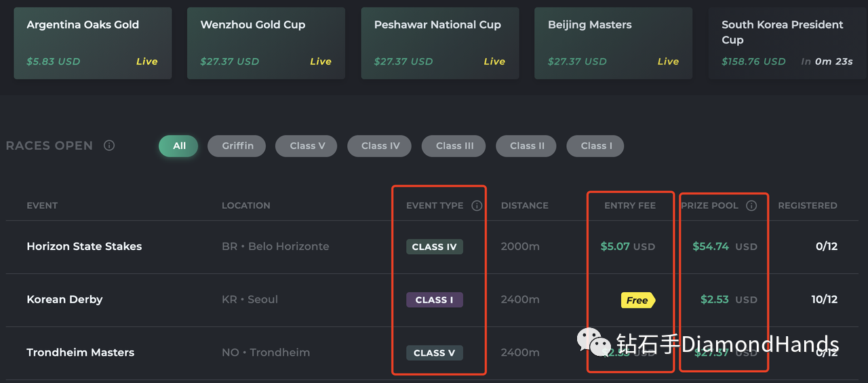The width and height of the screenshot is (868, 383).
Task: Filter races by Class IV
Action: (x=380, y=146)
